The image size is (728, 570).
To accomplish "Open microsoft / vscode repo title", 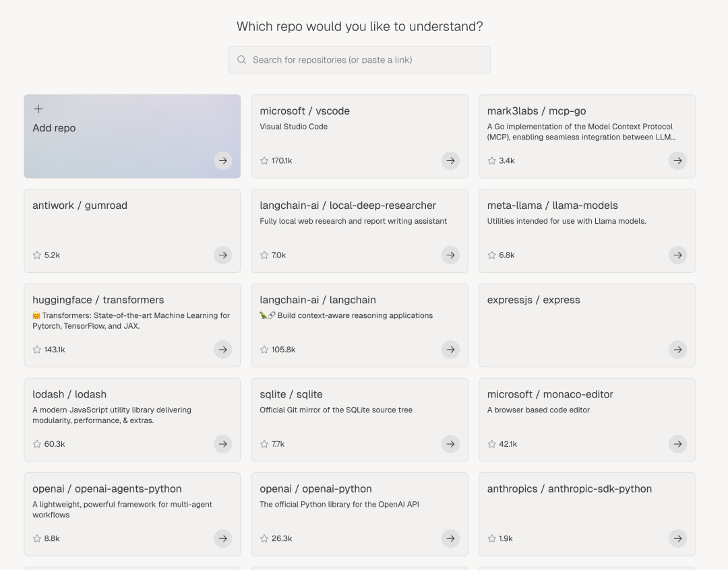I will [x=305, y=111].
